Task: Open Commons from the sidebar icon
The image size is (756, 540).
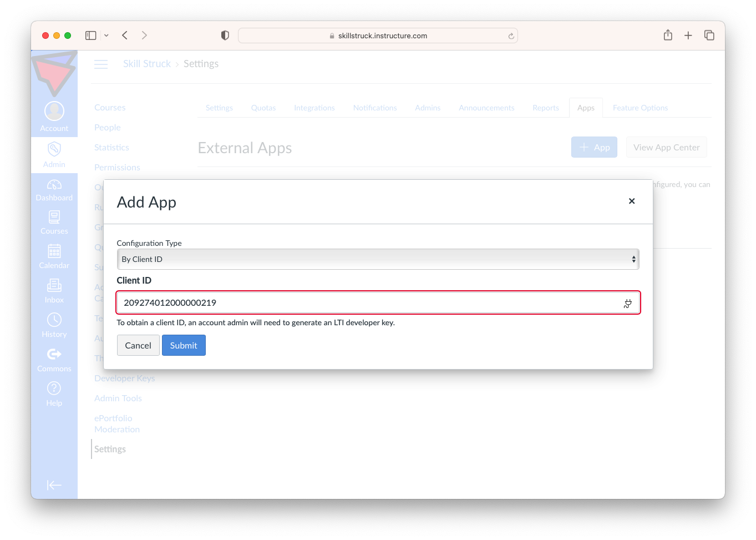Action: coord(54,355)
